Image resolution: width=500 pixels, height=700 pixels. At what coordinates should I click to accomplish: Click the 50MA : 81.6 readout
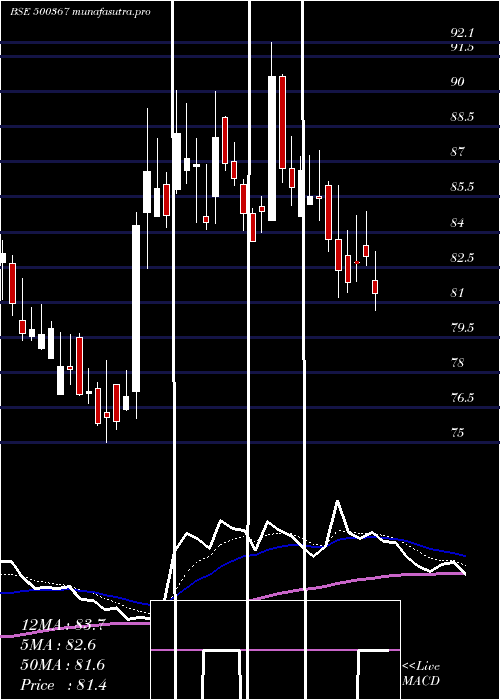click(62, 665)
